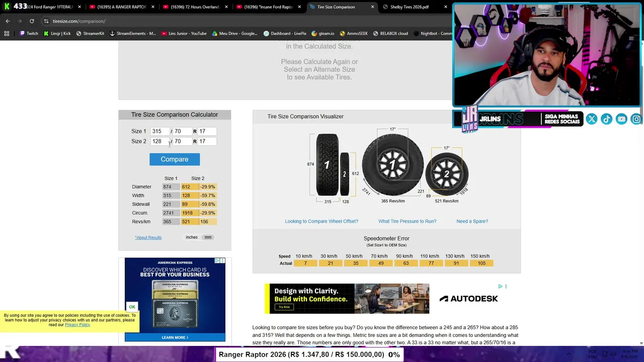Open the Need a Spare link
Viewport: 644px width, 362px height.
point(472,221)
